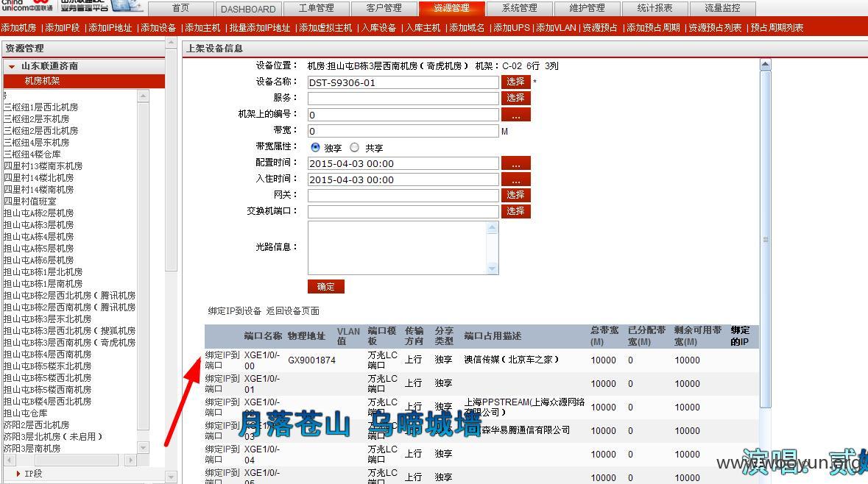Click 批量添加IP地址 submenu link
The image size is (868, 484).
(x=260, y=28)
